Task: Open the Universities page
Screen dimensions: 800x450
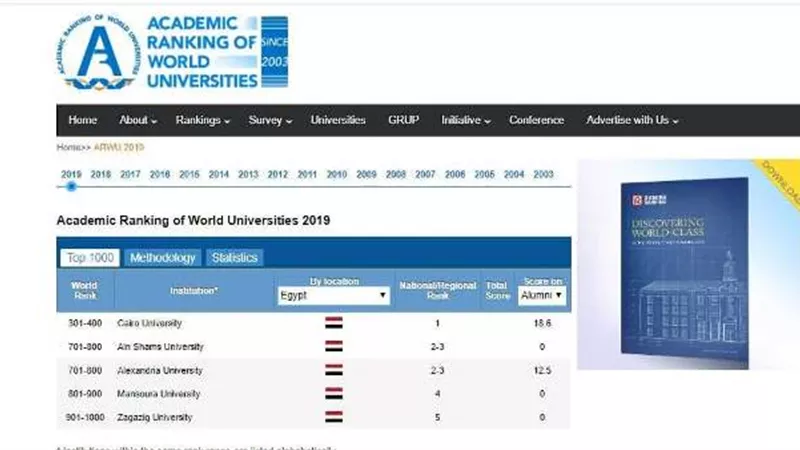Action: (338, 120)
